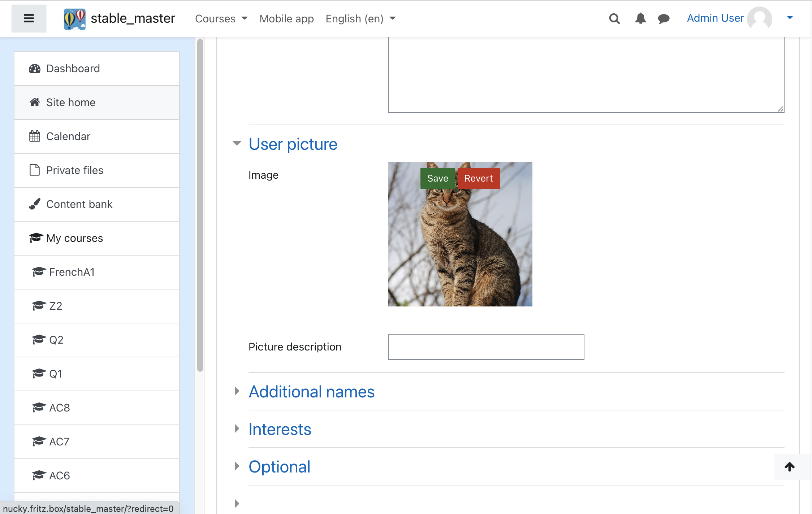Collapse the User picture section arrow
Screen dimensions: 812x514
(x=237, y=144)
